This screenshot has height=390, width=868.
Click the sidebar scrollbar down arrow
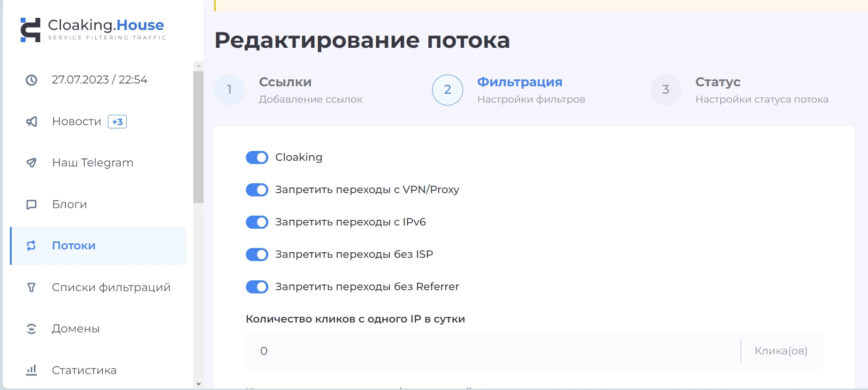click(x=198, y=384)
